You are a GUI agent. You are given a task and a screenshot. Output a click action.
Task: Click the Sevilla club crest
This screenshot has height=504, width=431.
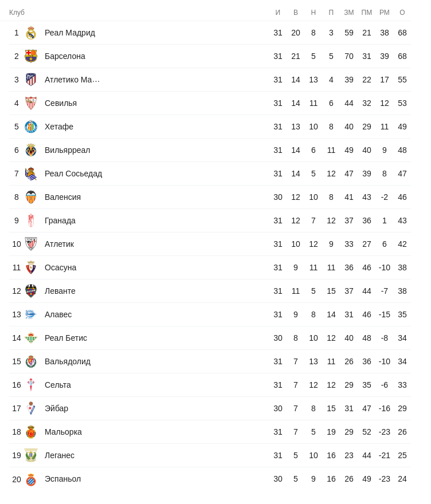tap(31, 103)
